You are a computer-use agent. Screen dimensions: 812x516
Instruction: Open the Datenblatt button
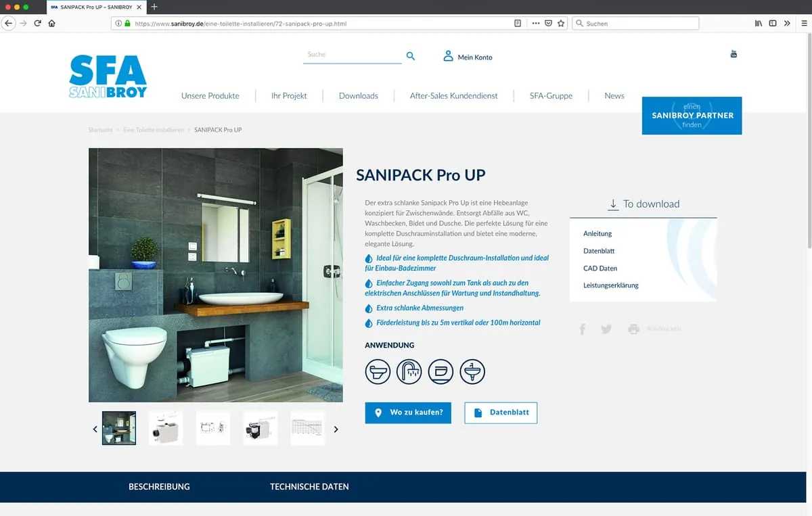point(501,413)
